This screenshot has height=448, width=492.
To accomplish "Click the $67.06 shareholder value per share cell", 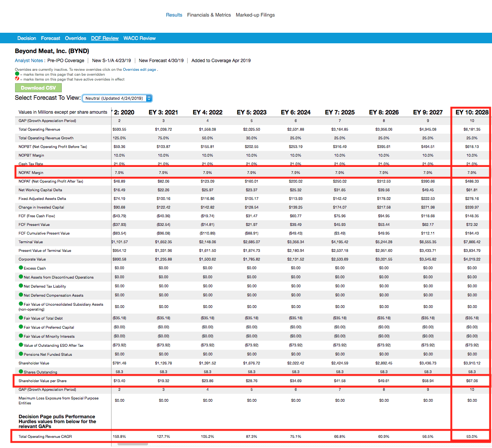I will click(472, 381).
